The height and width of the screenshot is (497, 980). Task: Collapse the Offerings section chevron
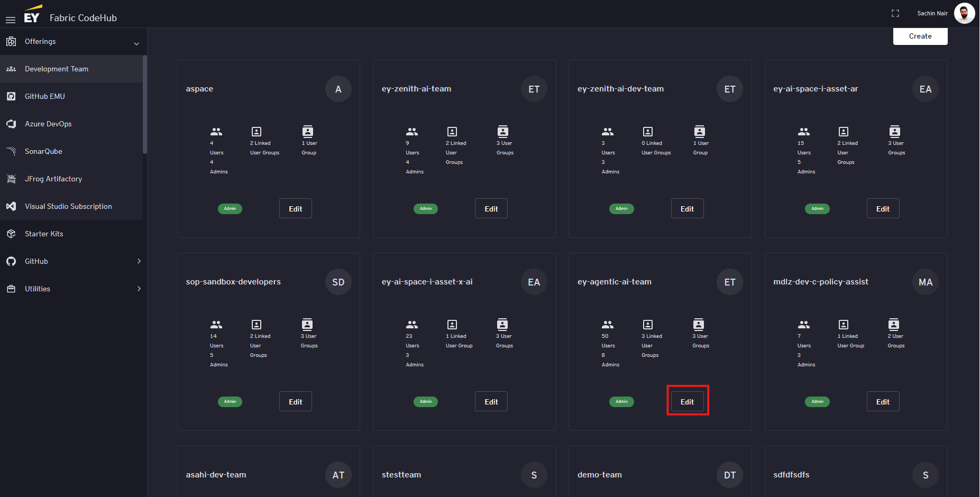136,43
